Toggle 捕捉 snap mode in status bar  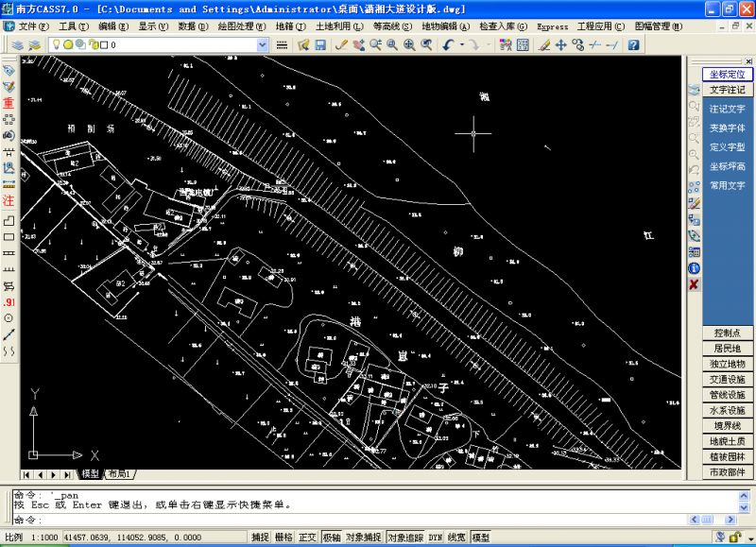260,537
